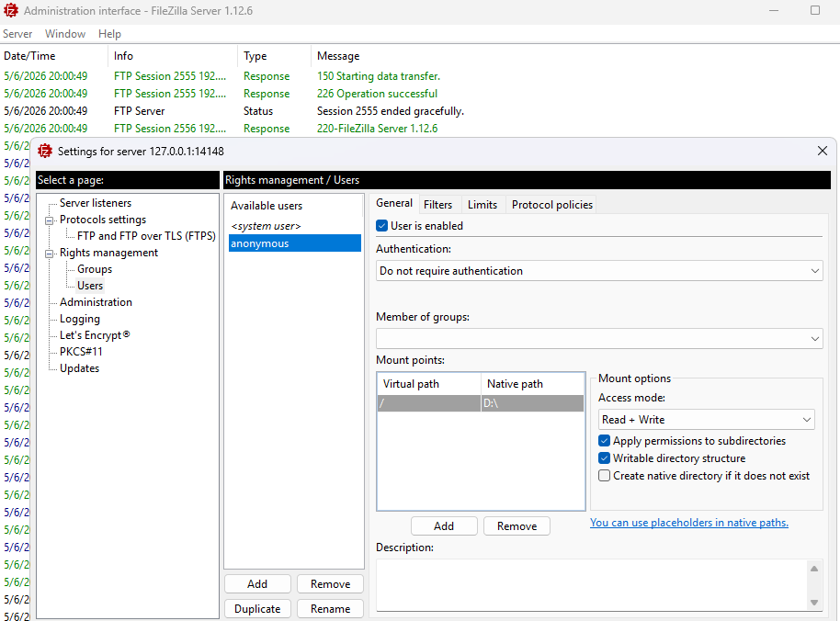The width and height of the screenshot is (840, 621).
Task: Select the 150 Starting data transfer log row
Action: (420, 76)
